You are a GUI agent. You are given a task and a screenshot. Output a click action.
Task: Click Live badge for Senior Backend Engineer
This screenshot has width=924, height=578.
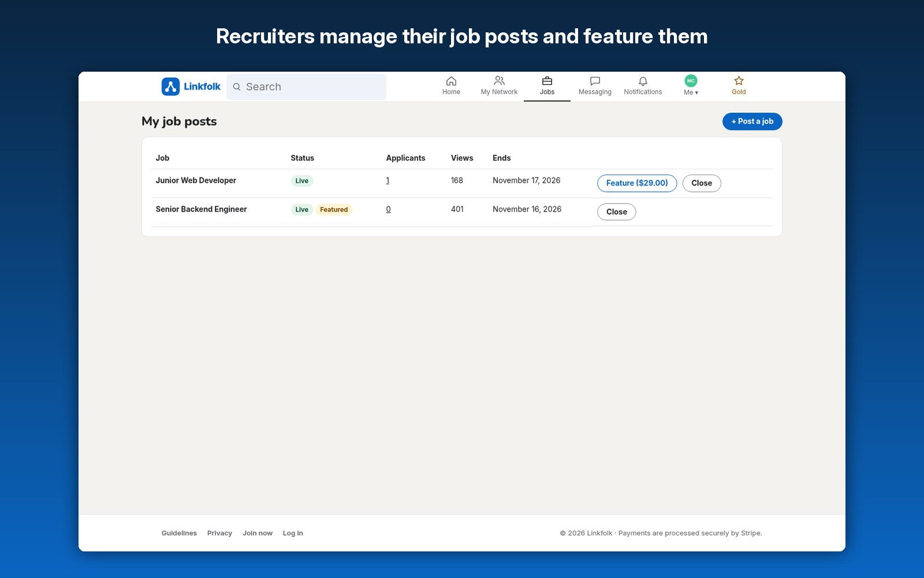(x=302, y=210)
